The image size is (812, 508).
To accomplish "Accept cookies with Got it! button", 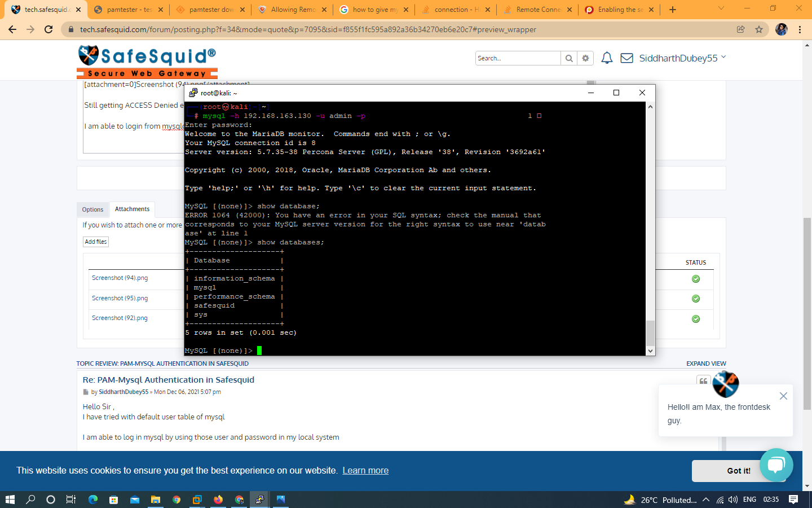I will (x=739, y=471).
